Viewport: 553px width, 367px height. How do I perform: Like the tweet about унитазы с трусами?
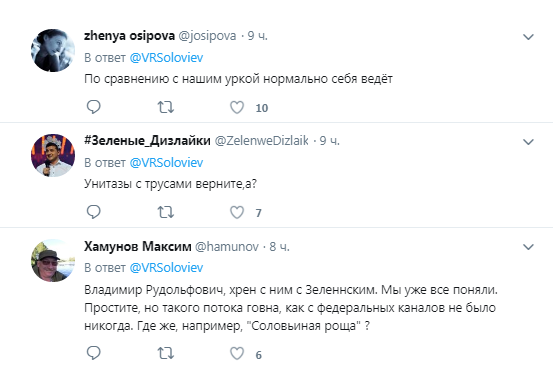237,212
